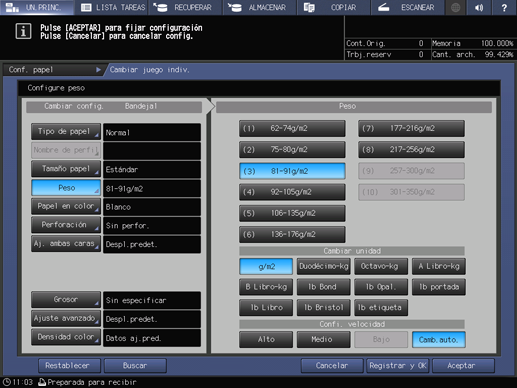Open Grosor setting
517x388 pixels.
coord(66,300)
